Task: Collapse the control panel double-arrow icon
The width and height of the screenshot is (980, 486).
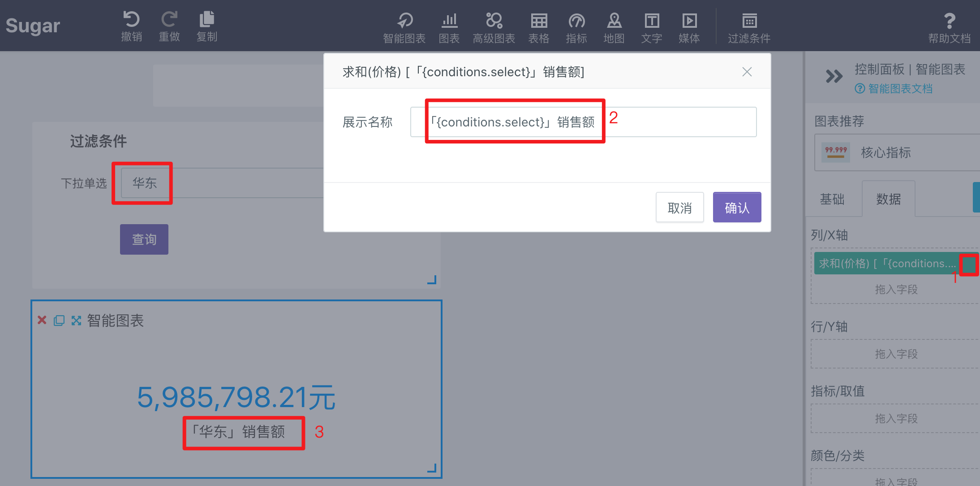Action: (834, 76)
